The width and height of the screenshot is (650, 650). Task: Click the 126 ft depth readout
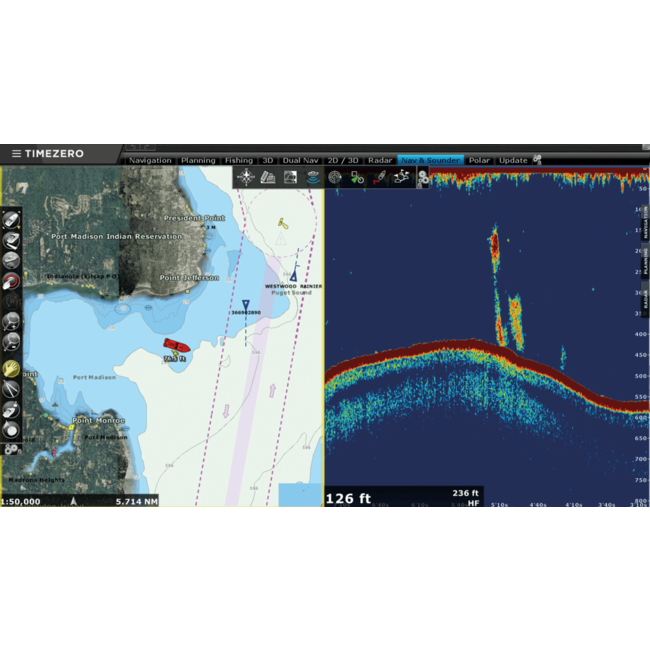click(348, 498)
